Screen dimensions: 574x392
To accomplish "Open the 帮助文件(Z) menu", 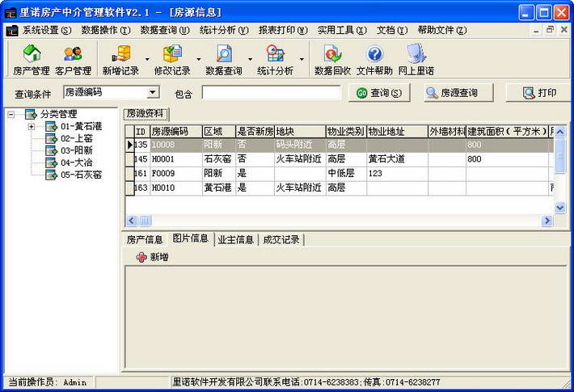I will [x=442, y=31].
